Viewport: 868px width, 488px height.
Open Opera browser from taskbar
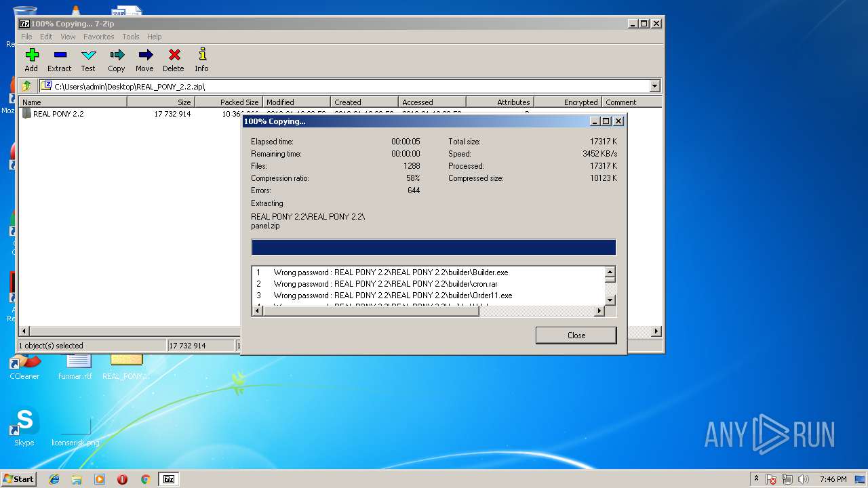pyautogui.click(x=122, y=479)
